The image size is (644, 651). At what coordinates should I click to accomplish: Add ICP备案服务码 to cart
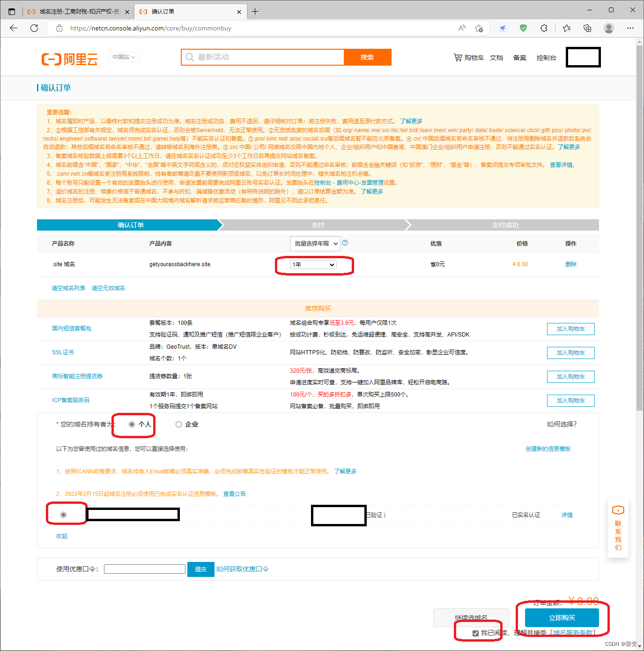[x=570, y=401]
